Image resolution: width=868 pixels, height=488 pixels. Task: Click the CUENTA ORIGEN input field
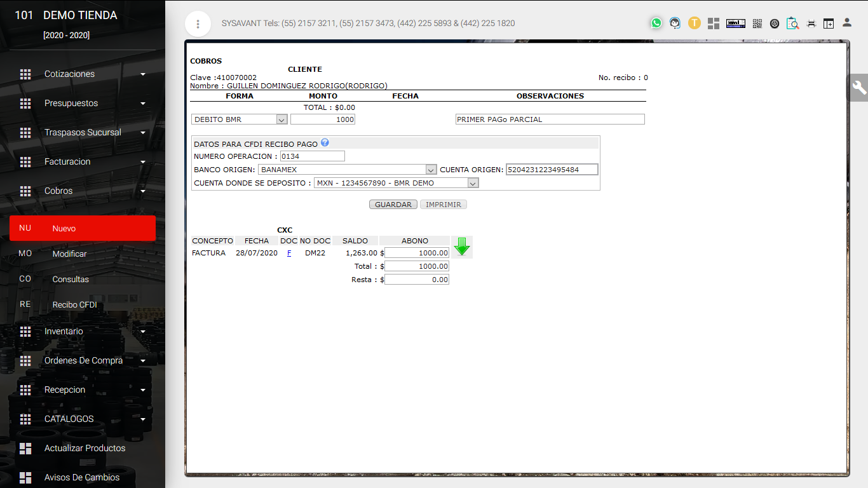[x=552, y=170]
